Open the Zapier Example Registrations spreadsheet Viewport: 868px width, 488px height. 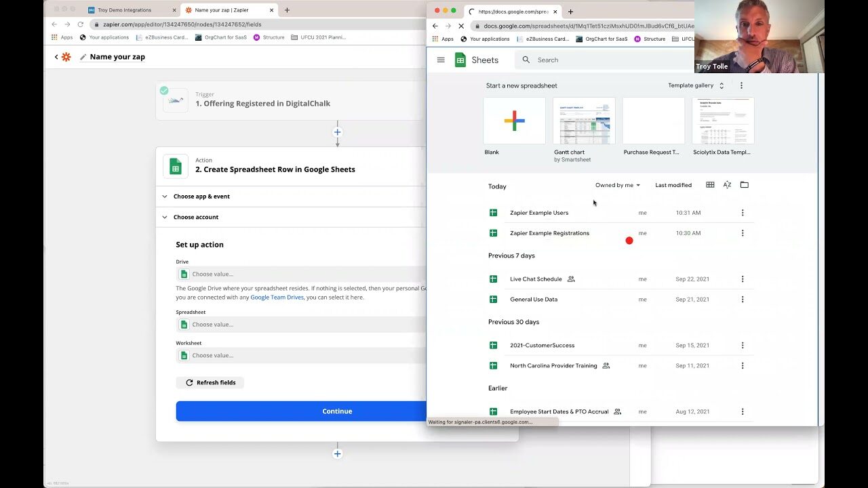549,233
